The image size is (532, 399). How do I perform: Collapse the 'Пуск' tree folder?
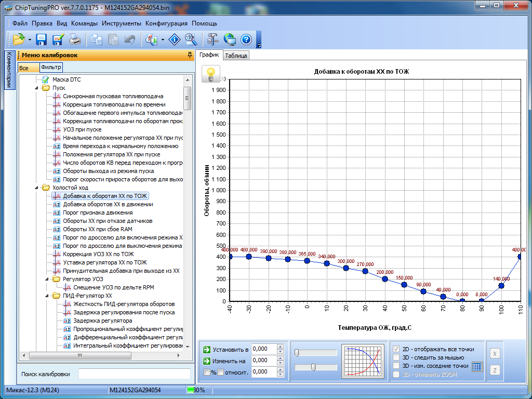(x=37, y=88)
